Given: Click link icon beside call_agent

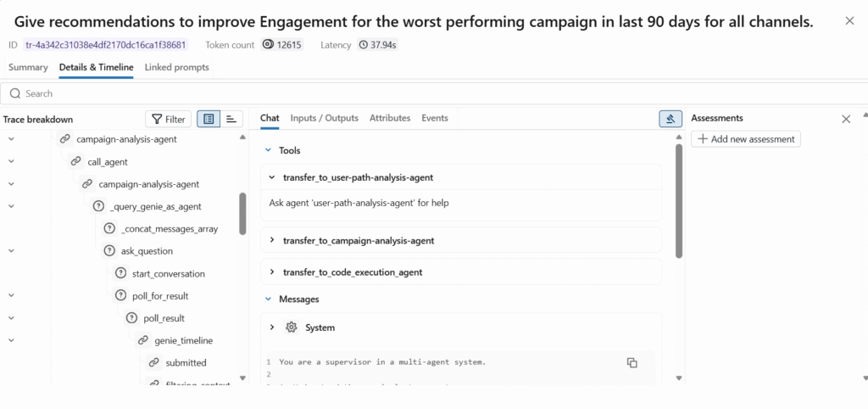Looking at the screenshot, I should click(75, 162).
